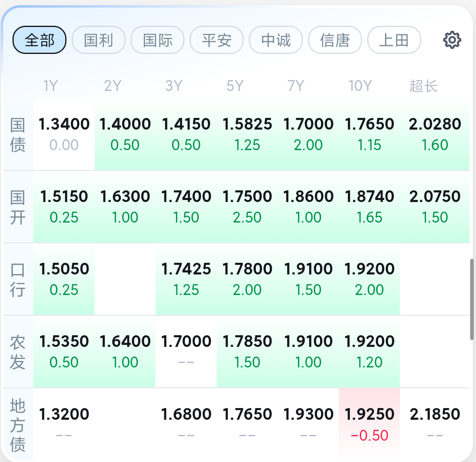The image size is (476, 462).
Task: Click the 10Y column header
Action: (360, 86)
